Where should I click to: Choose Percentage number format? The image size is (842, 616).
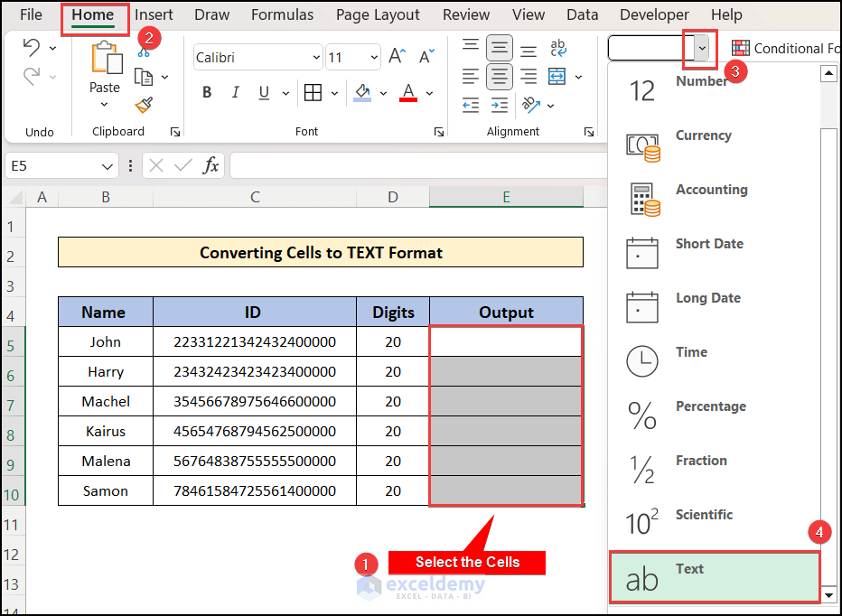click(715, 415)
